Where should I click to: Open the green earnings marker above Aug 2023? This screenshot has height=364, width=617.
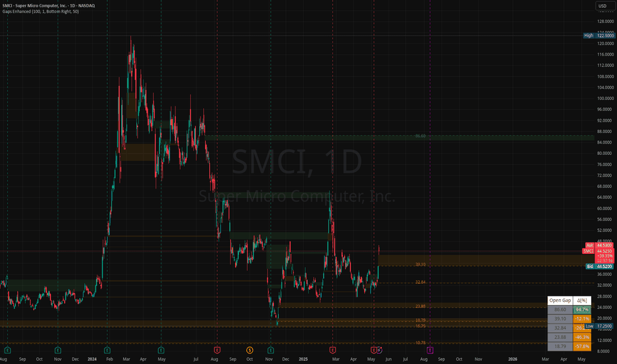pyautogui.click(x=7, y=350)
